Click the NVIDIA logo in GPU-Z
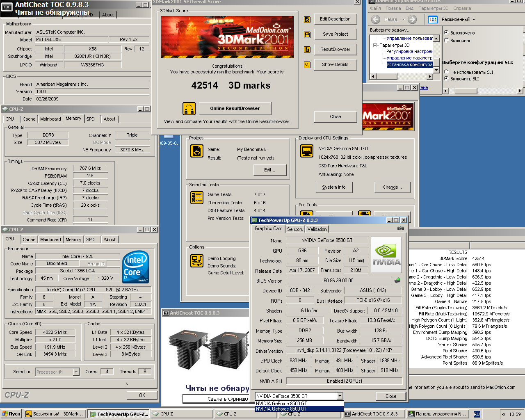The image size is (525, 420). (387, 255)
